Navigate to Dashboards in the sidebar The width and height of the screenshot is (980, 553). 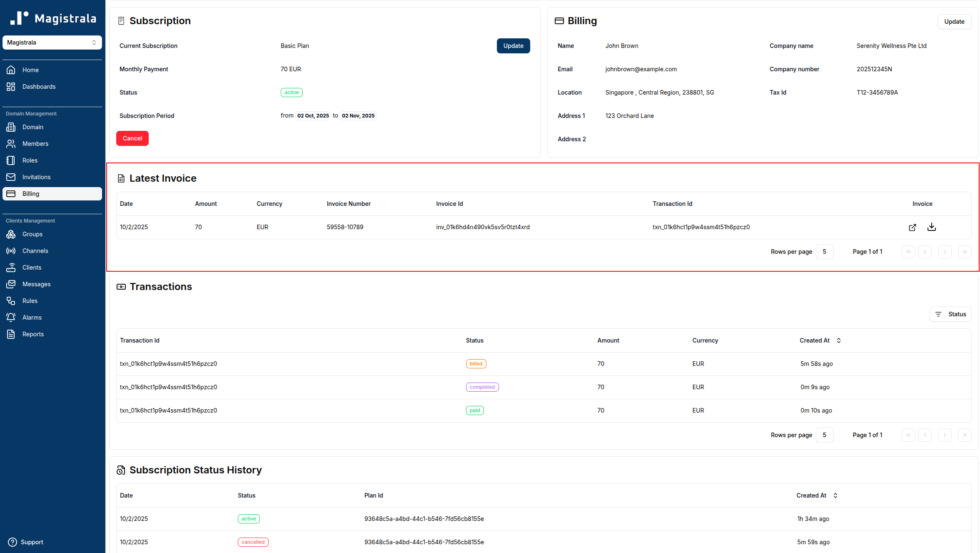(39, 86)
